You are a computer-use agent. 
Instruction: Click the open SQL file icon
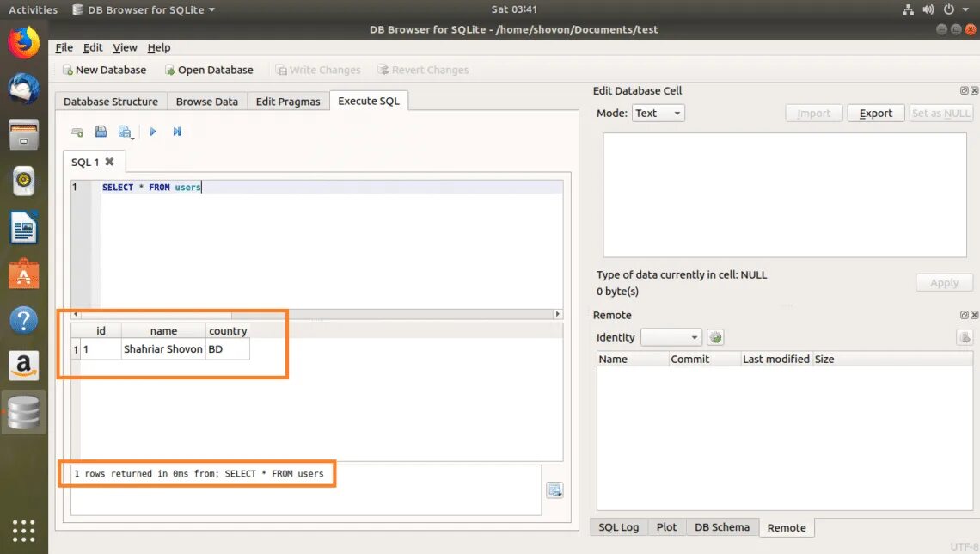pos(101,132)
